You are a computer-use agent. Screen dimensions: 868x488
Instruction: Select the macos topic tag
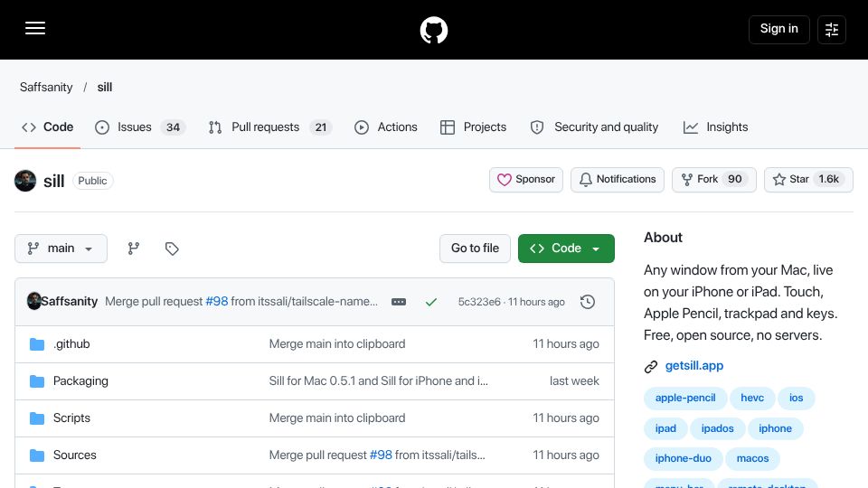tap(752, 458)
